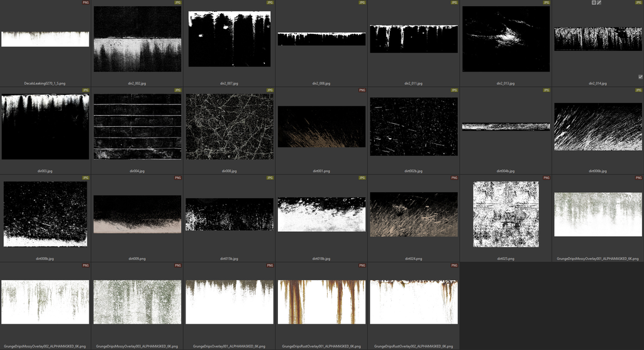Select the dirt003.jpg thumbnail

[x=45, y=126]
